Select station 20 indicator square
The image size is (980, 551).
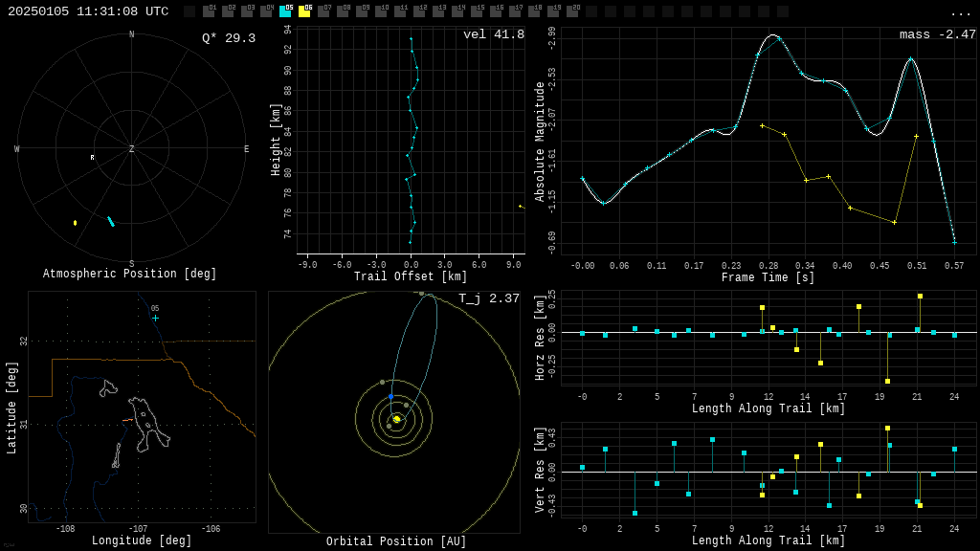tap(572, 11)
